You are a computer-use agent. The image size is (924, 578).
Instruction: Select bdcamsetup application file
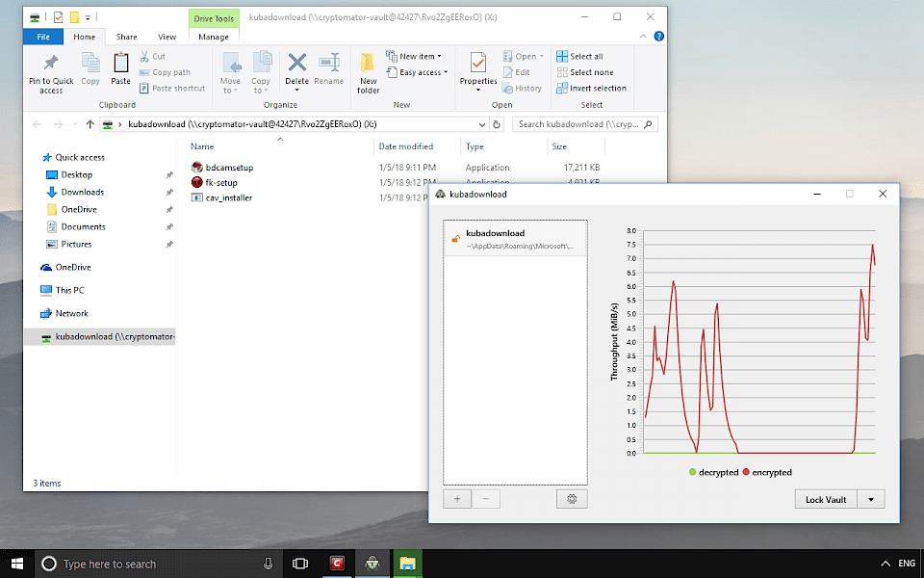click(x=222, y=168)
